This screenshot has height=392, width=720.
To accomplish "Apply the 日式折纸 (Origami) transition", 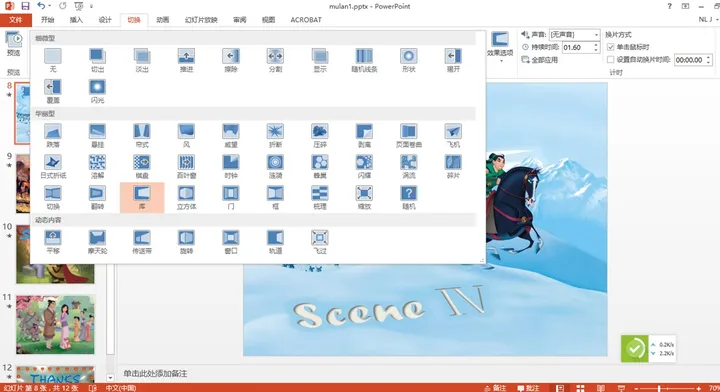I will click(x=53, y=166).
